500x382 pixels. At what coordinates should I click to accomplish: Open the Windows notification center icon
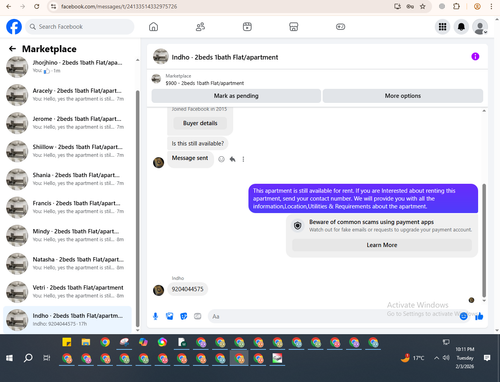click(487, 358)
